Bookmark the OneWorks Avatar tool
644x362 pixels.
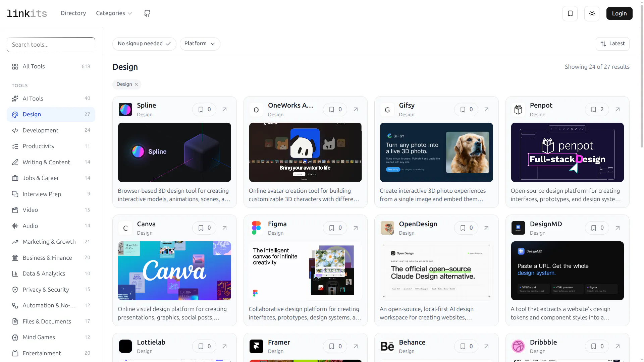pyautogui.click(x=335, y=110)
